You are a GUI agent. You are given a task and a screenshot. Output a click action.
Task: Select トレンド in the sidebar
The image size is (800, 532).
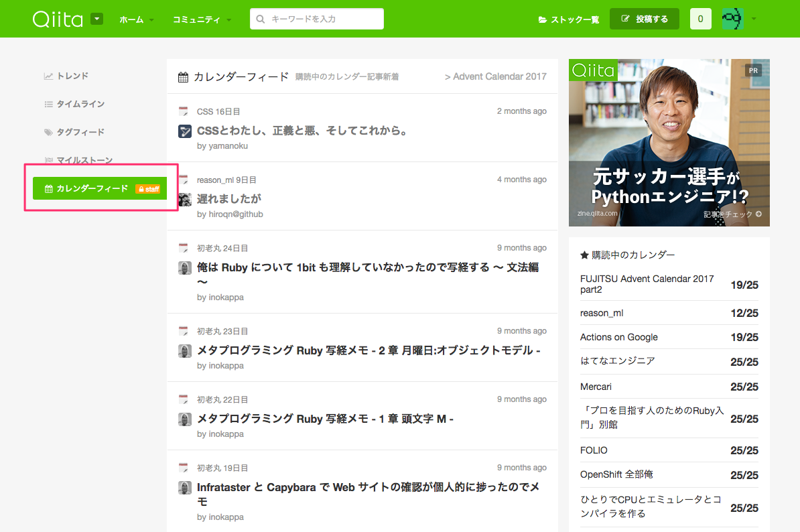tap(72, 76)
